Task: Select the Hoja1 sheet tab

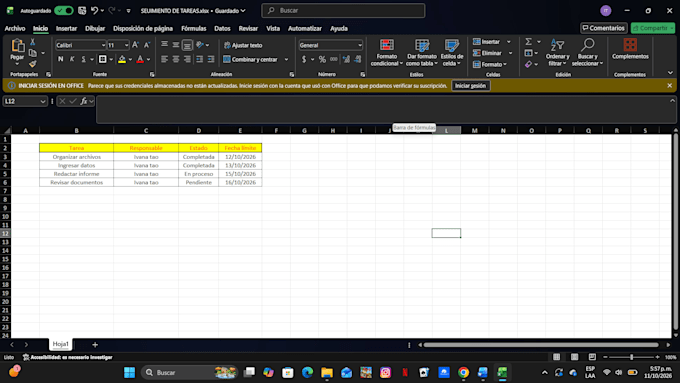Action: [x=61, y=344]
